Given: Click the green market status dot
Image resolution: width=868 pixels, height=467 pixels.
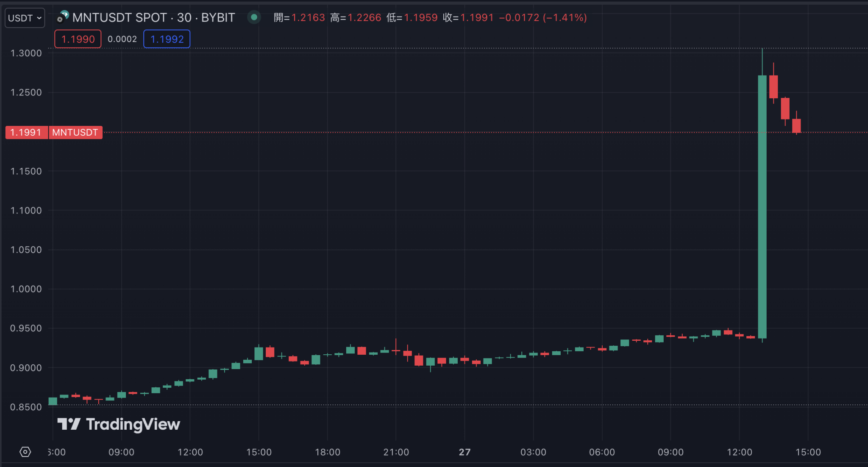Looking at the screenshot, I should point(254,18).
